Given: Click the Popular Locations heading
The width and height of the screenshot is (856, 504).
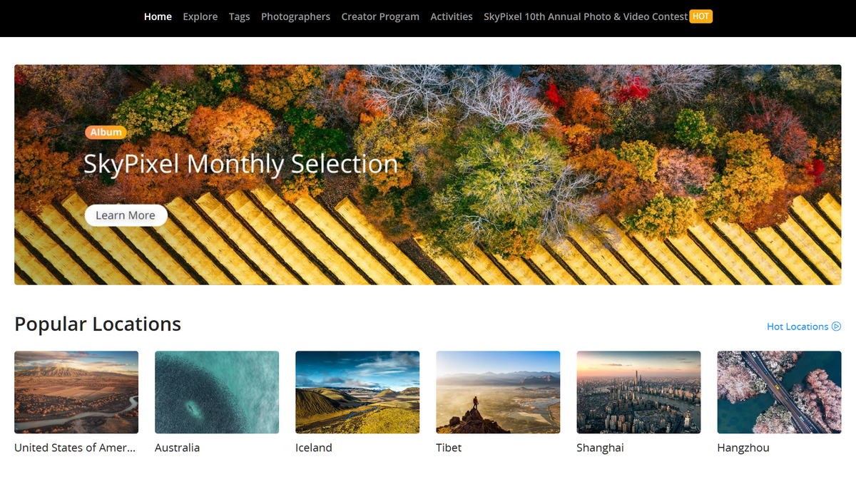Looking at the screenshot, I should tap(98, 324).
